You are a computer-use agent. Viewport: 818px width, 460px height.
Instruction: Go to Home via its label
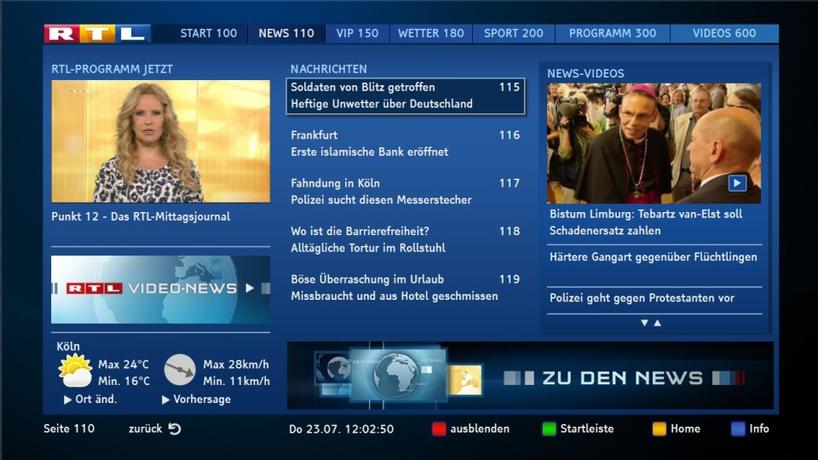[x=685, y=429]
